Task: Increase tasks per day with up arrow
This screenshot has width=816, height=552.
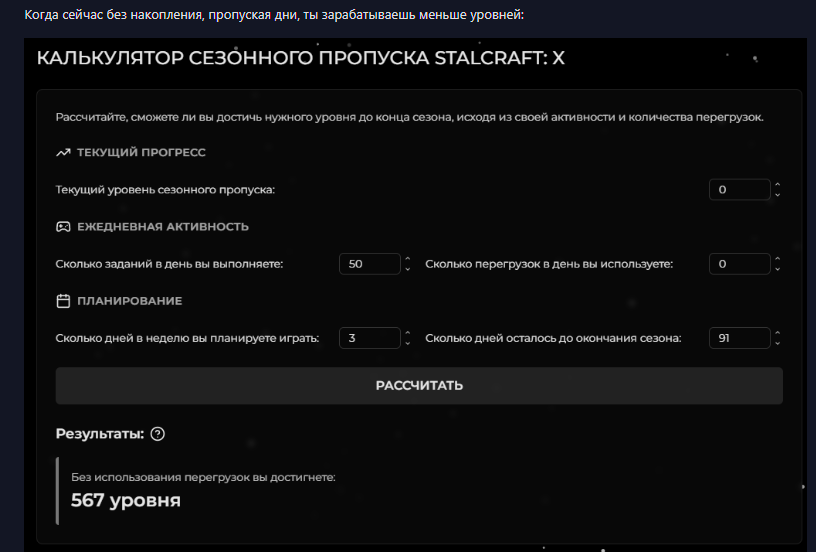Action: tap(407, 259)
